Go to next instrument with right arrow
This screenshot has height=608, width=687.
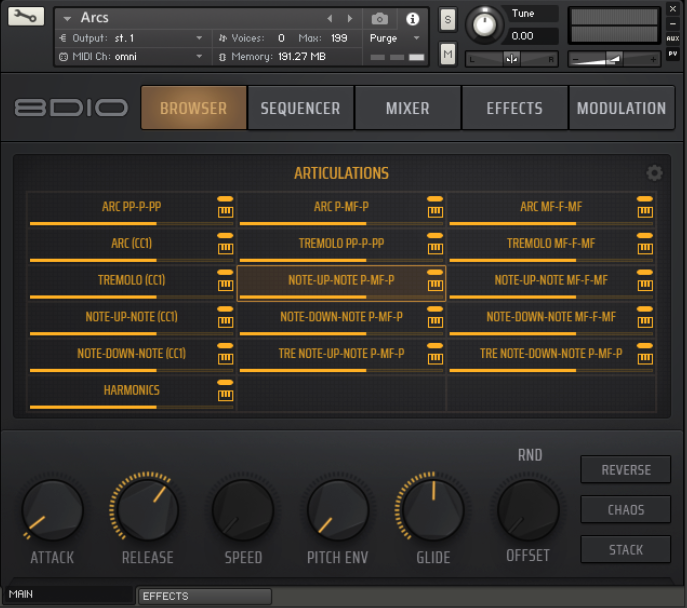click(350, 18)
